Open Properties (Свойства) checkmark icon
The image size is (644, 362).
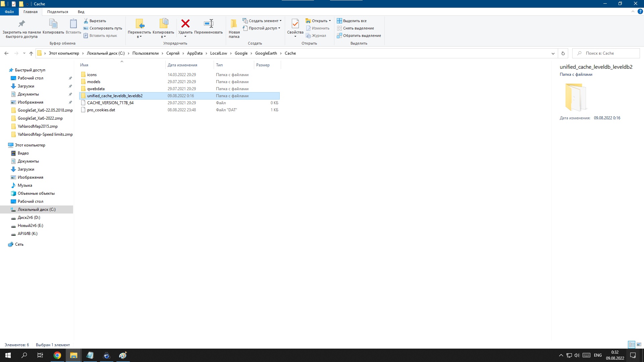[295, 24]
